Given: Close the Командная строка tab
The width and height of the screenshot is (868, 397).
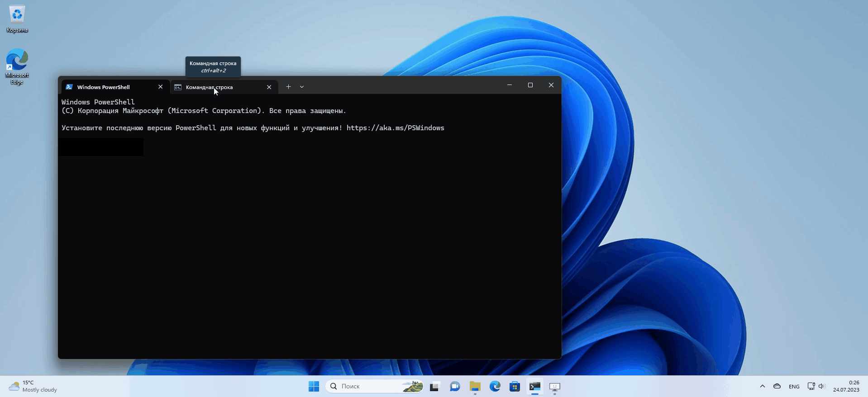Looking at the screenshot, I should 269,87.
